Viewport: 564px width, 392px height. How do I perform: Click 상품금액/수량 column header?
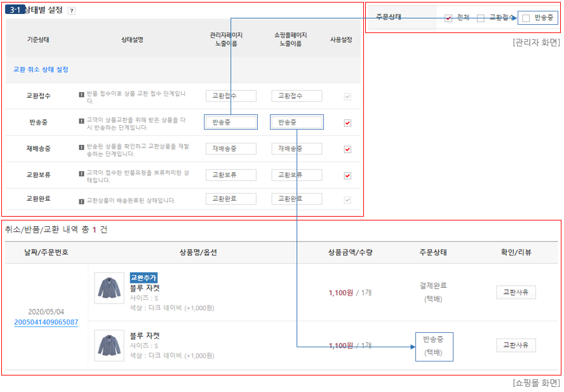click(351, 252)
